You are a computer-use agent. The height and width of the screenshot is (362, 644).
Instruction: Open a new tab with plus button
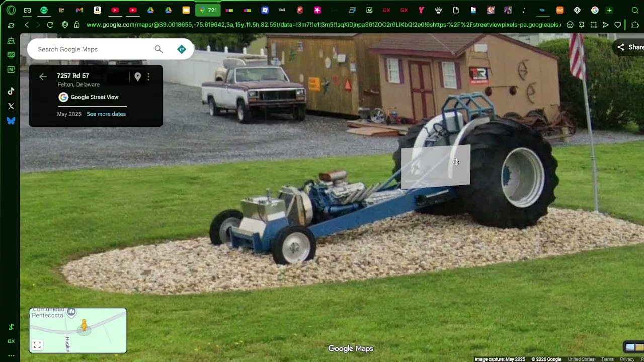tap(609, 10)
